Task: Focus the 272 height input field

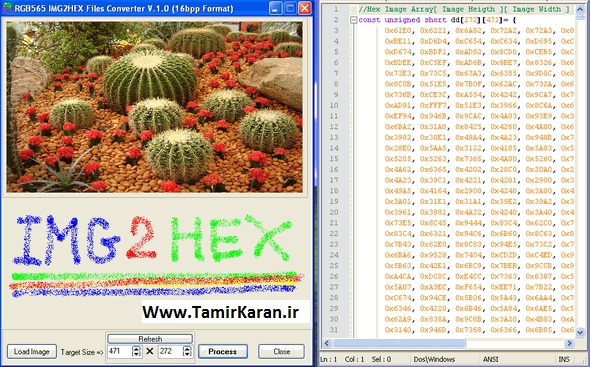Action: pos(170,351)
